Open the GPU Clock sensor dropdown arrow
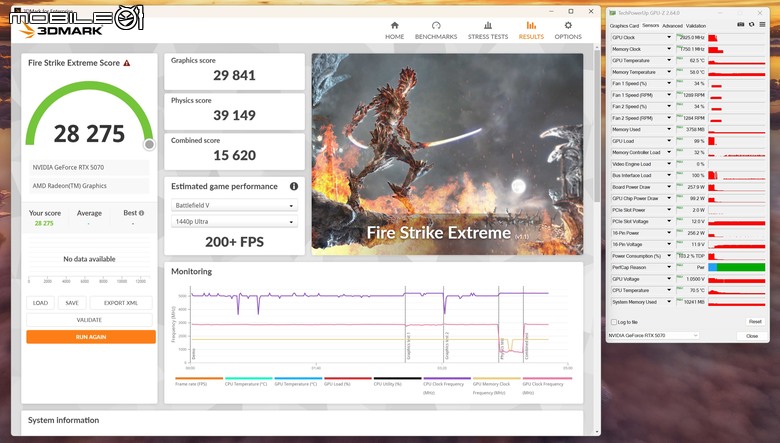This screenshot has height=443, width=780. (x=669, y=37)
